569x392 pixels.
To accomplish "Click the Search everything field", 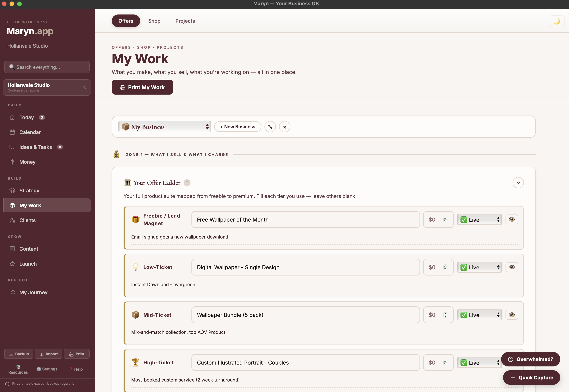I will (47, 67).
